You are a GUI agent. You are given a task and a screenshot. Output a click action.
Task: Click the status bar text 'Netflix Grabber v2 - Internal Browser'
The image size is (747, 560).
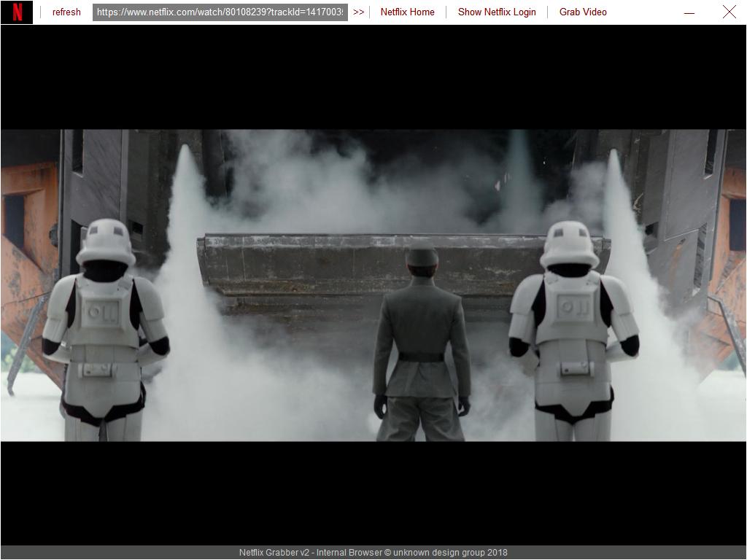pos(310,553)
